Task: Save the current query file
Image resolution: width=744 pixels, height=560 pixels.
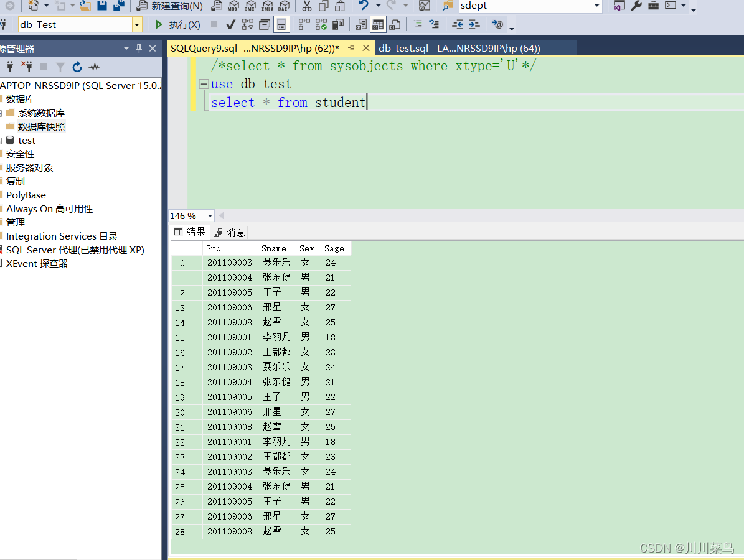Action: pos(102,6)
